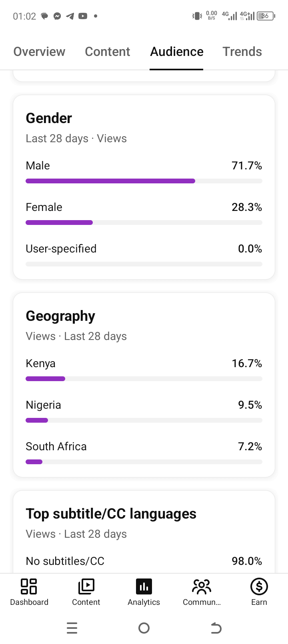Screen dimensions: 288x644
Task: Switch to the Overview tab
Action: click(39, 52)
